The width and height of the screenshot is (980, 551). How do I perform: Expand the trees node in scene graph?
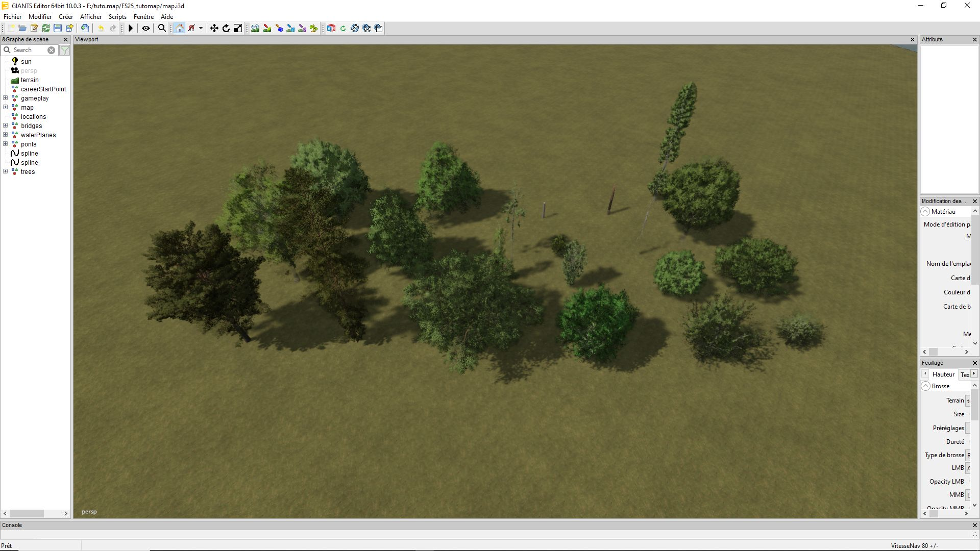[6, 171]
